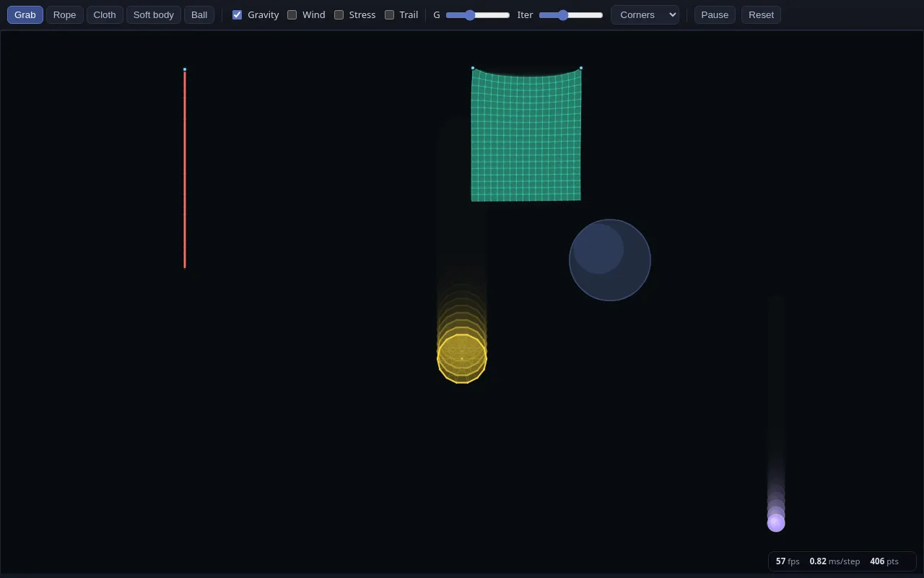Reset the simulation
Screen dimensions: 924x578
pos(761,14)
